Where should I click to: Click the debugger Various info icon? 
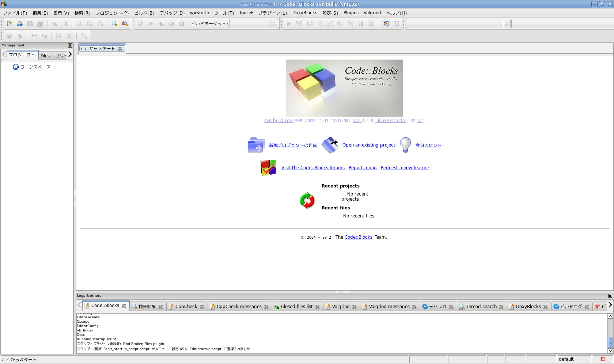(x=396, y=24)
